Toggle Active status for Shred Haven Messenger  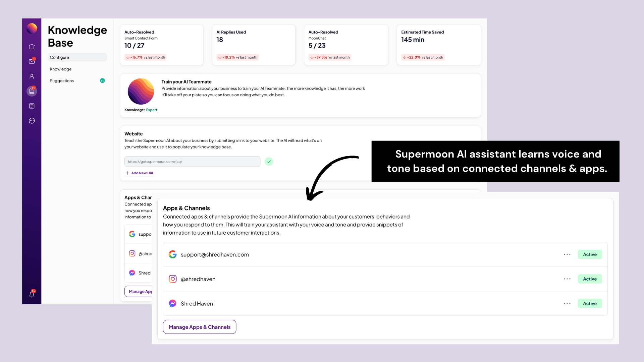point(590,303)
